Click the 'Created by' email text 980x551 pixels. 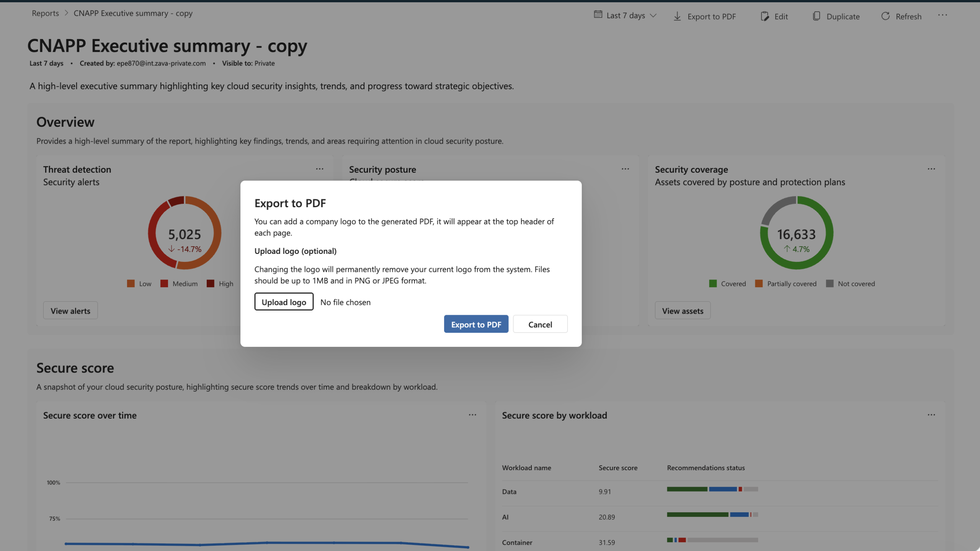point(161,63)
